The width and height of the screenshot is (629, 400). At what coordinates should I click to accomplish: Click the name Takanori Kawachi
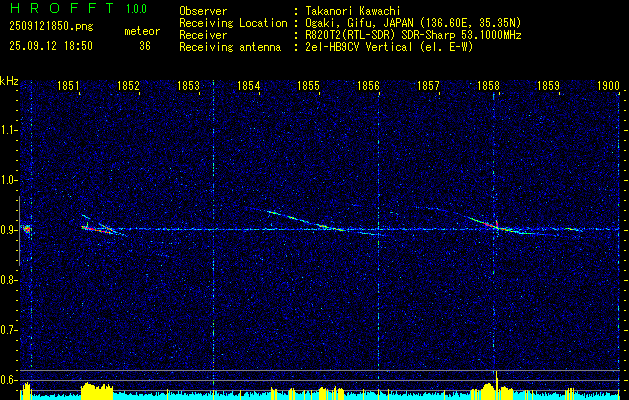pos(353,11)
